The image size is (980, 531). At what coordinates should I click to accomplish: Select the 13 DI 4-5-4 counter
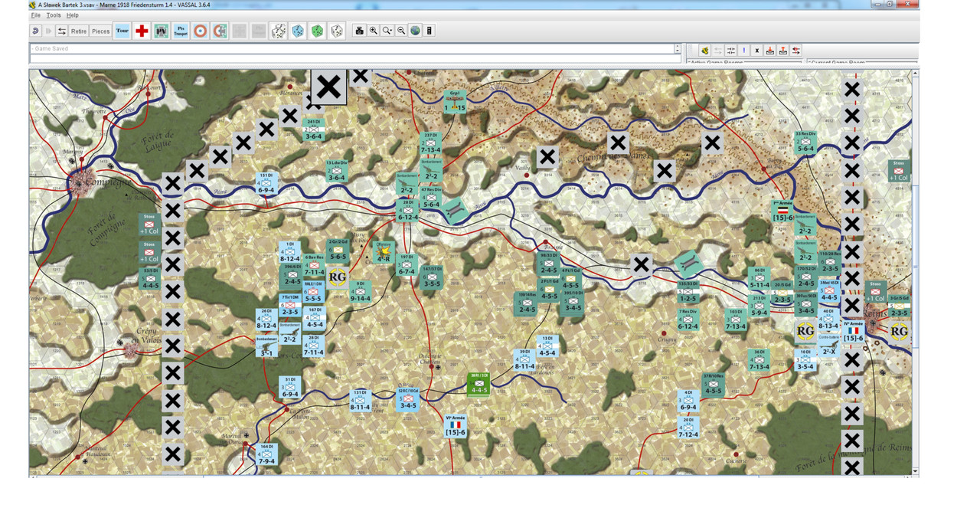(x=547, y=346)
